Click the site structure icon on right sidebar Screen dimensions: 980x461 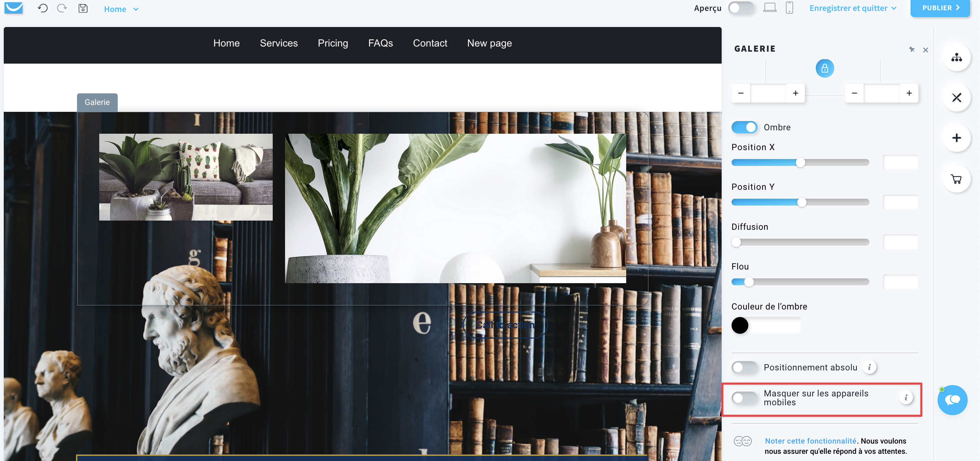[957, 57]
